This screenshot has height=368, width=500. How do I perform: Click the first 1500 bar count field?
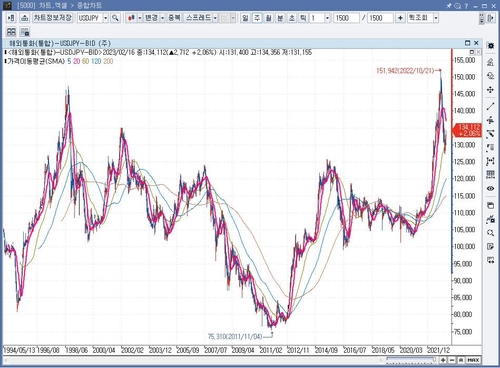347,18
